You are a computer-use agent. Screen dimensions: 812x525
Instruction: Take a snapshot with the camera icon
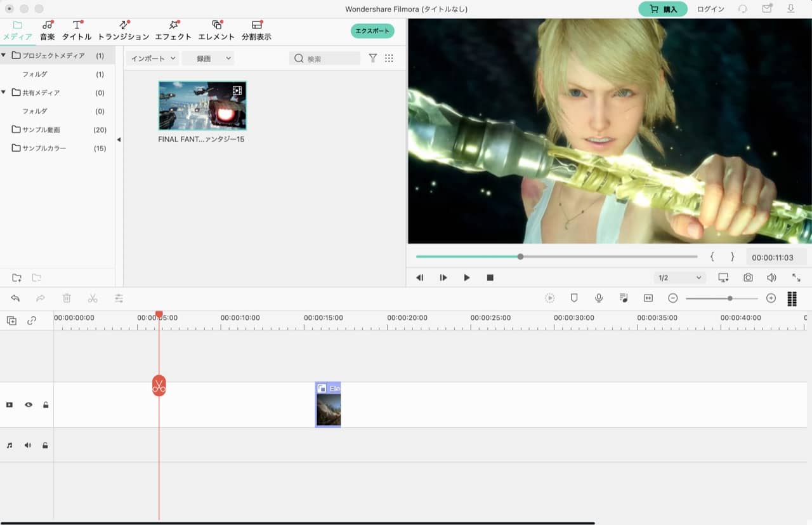pos(749,277)
